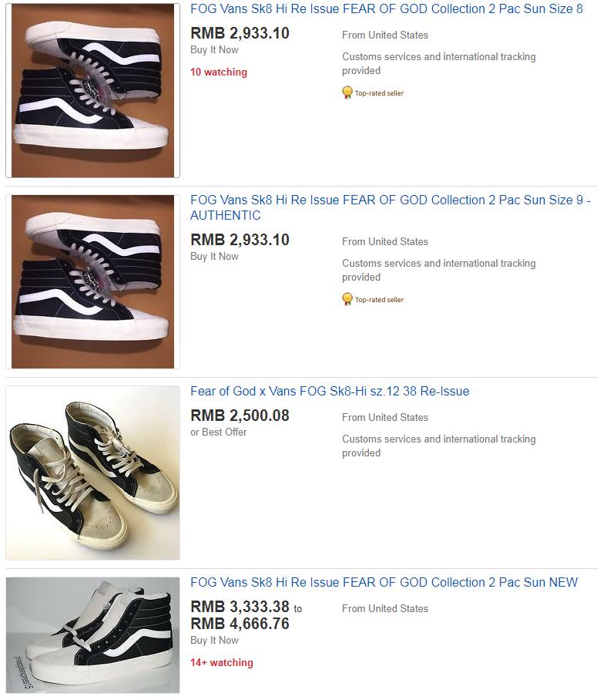Click the RMB 4,666.76 upper price
This screenshot has width=607, height=700.
240,624
